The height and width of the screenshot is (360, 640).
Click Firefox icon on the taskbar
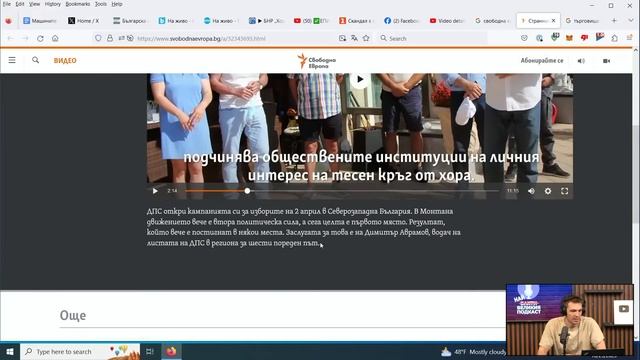[171, 351]
